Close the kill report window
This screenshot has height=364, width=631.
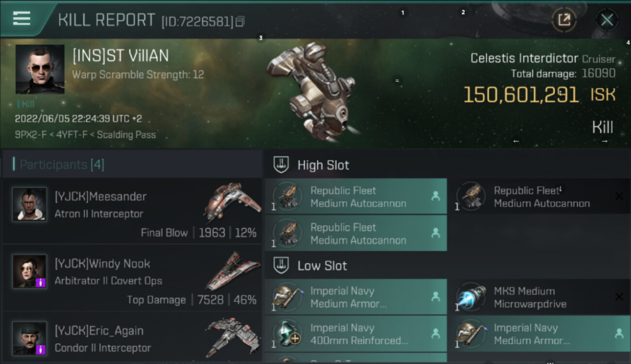pos(607,20)
